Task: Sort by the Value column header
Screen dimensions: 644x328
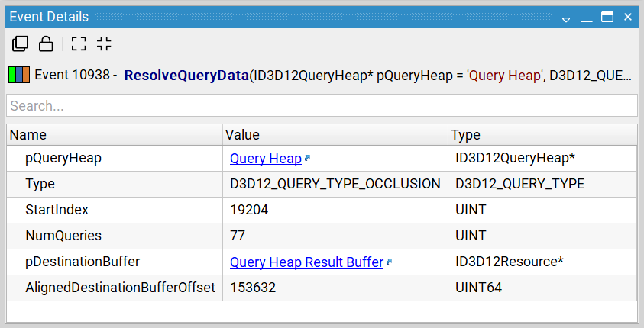Action: [335, 135]
